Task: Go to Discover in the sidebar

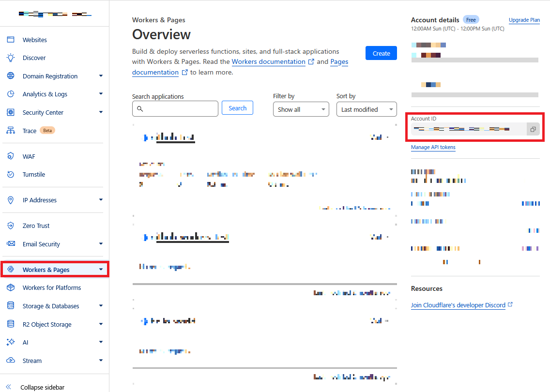Action: tap(34, 58)
